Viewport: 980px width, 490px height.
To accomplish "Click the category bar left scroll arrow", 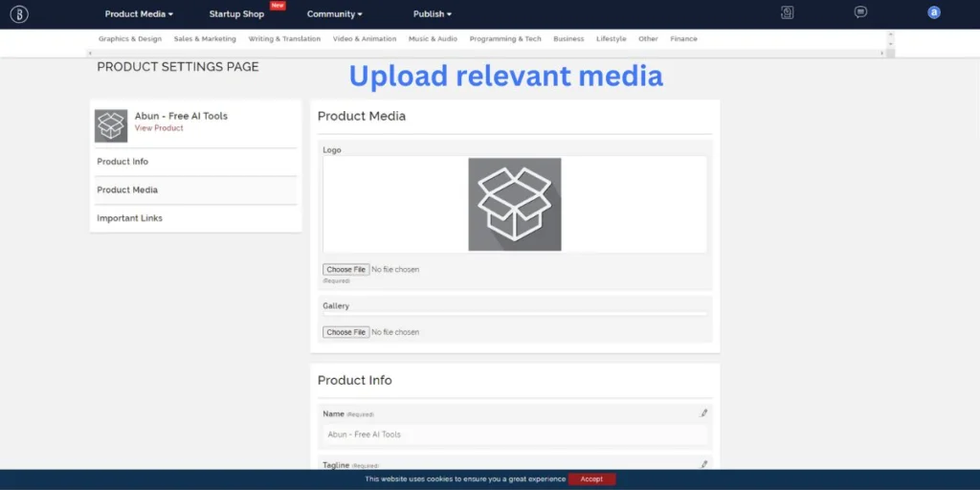I will (91, 54).
